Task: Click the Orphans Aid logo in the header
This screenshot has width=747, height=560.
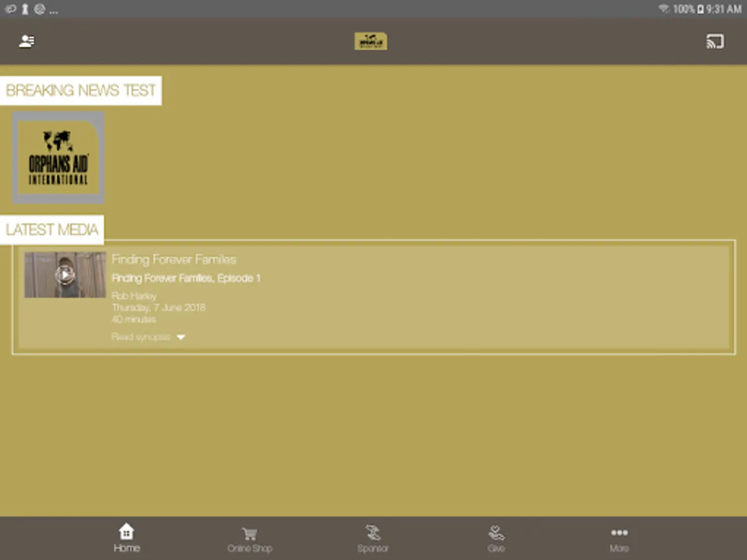Action: (x=370, y=41)
